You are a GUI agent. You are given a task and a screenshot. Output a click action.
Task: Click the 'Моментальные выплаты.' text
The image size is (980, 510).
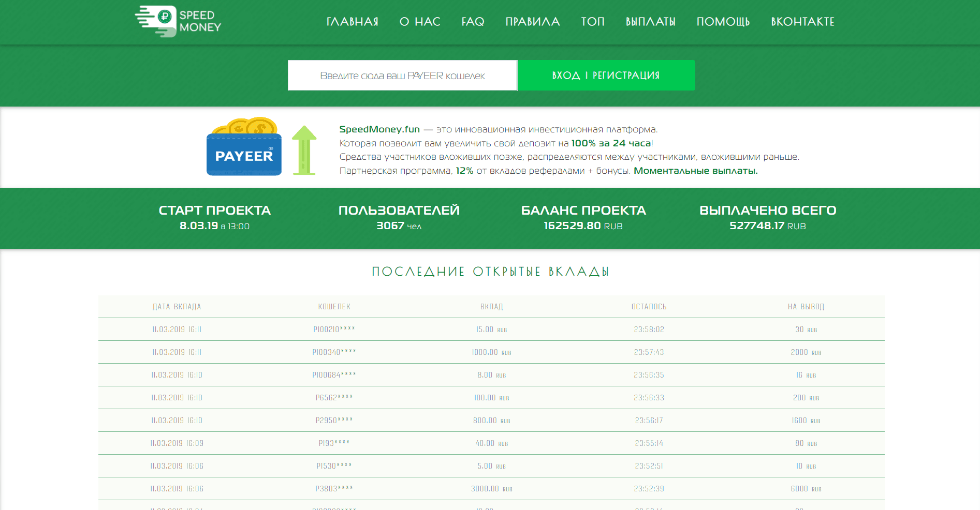tap(696, 171)
